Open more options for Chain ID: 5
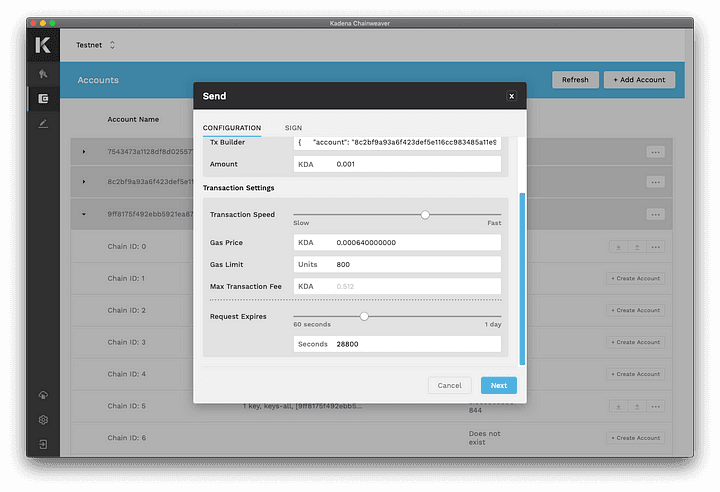 click(655, 407)
